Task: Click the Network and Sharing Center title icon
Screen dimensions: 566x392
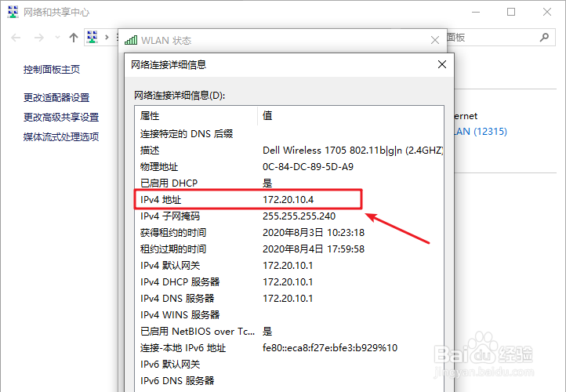Action: (x=13, y=12)
